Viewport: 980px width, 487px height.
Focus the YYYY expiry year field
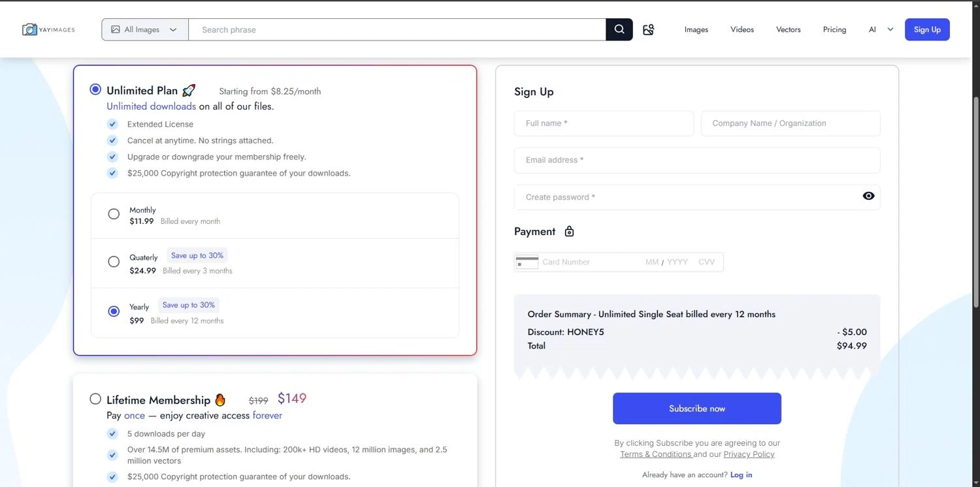click(x=678, y=262)
